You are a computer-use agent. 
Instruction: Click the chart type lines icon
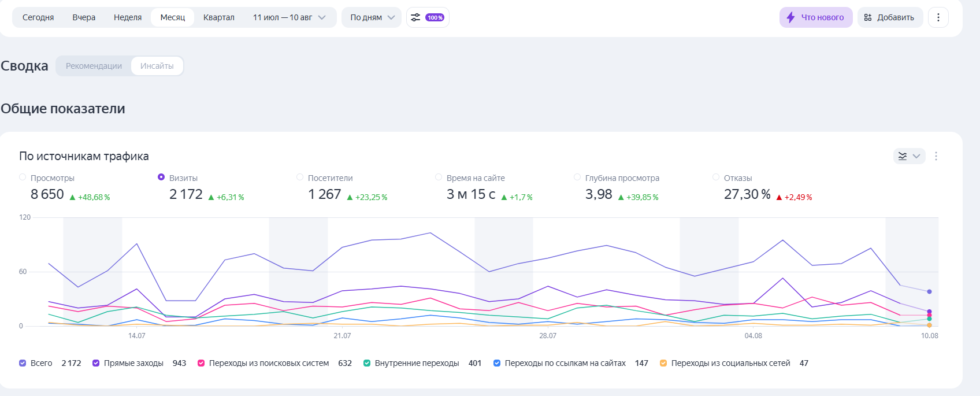tap(903, 156)
